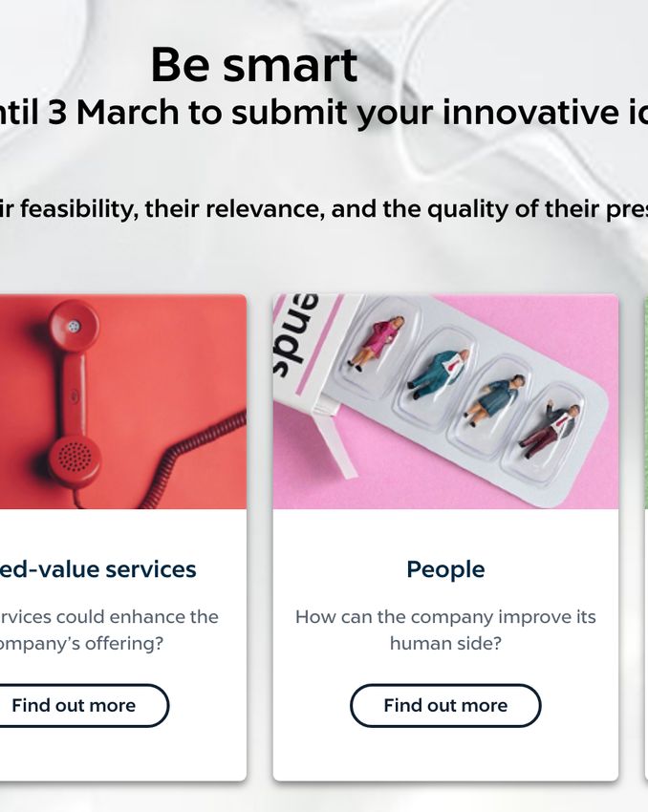The image size is (648, 812).
Task: Click the figurine in the blue-grey dress
Action: coord(495,399)
